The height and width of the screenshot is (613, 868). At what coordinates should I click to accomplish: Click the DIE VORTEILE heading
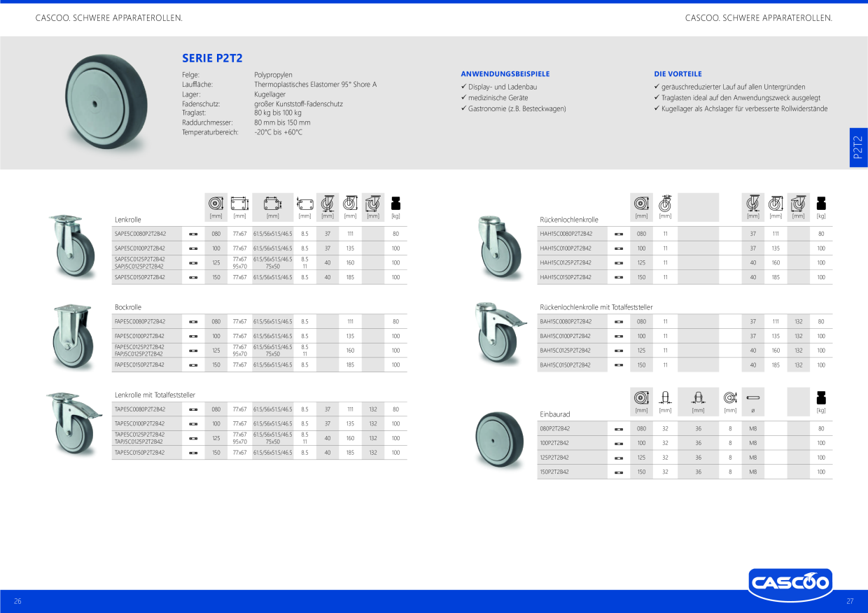click(678, 73)
